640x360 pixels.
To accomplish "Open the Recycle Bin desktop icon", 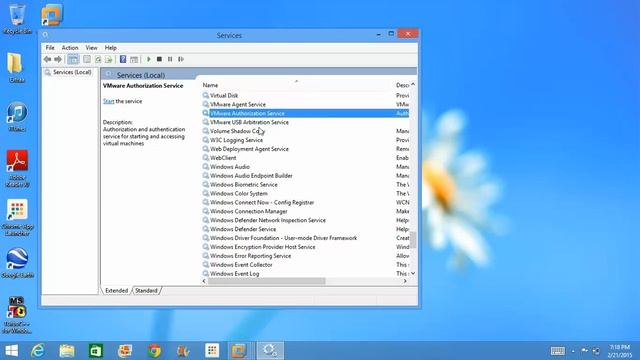I will [x=16, y=19].
